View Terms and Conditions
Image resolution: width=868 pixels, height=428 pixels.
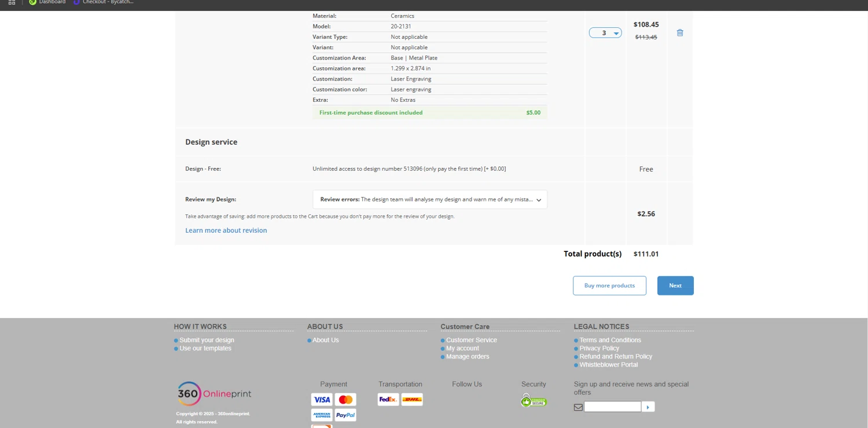point(610,340)
